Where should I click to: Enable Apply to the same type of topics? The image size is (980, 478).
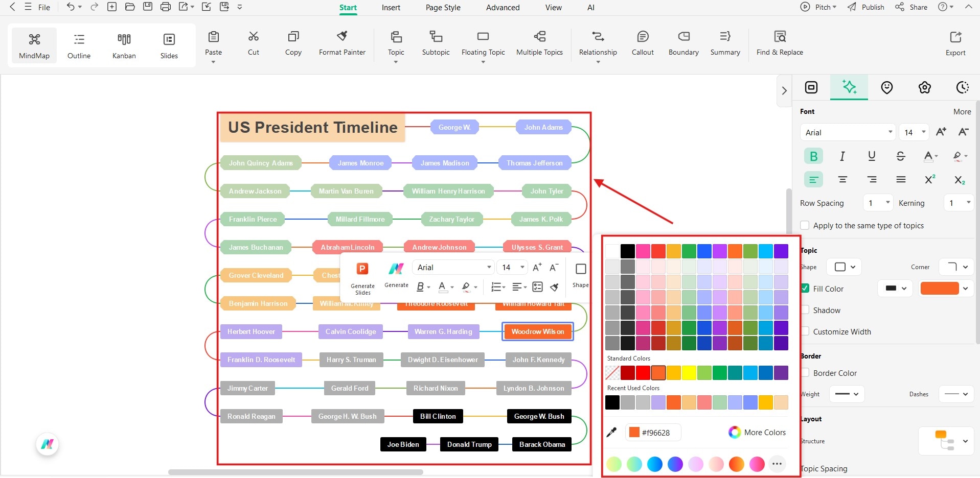[804, 225]
